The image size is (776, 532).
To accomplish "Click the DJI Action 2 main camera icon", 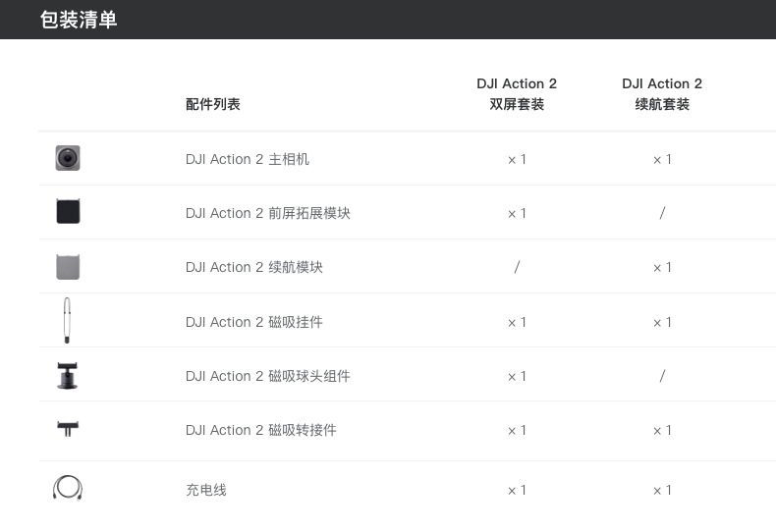I will (x=68, y=158).
